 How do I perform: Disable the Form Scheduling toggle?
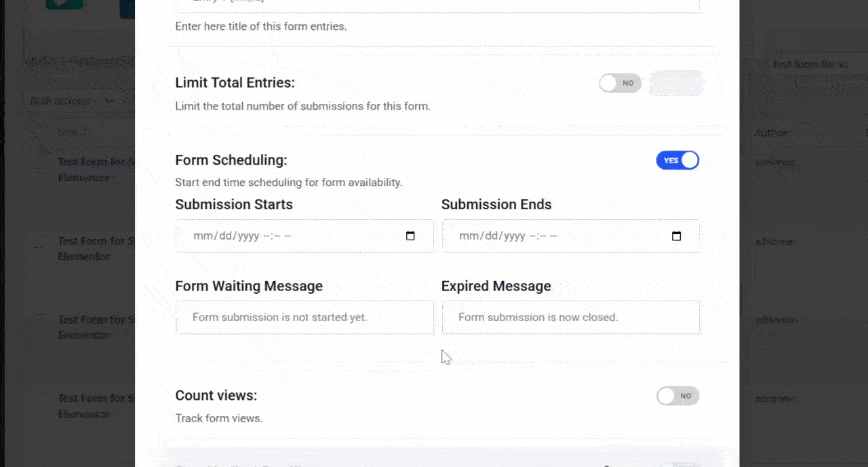click(x=677, y=160)
